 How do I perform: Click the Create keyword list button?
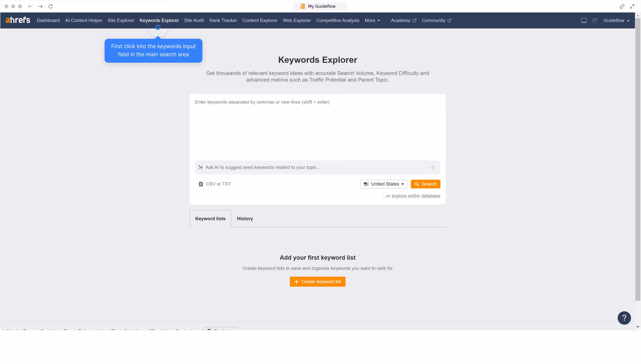pos(317,281)
